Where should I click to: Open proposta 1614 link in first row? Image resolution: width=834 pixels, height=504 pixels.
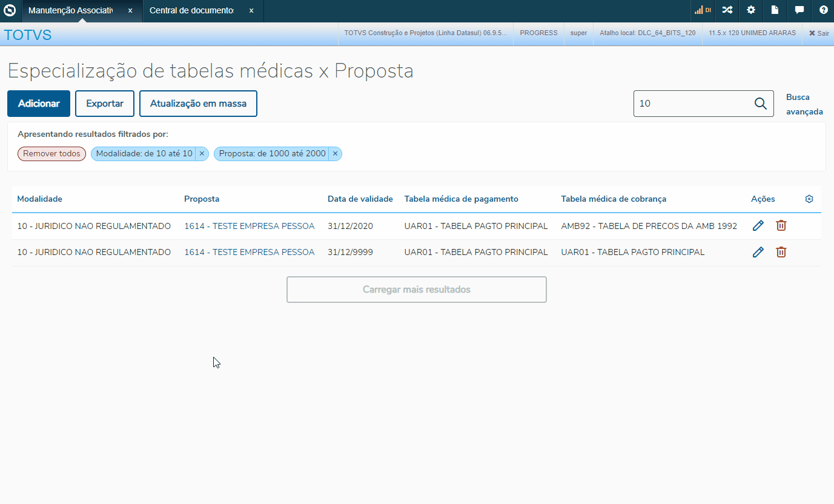250,226
